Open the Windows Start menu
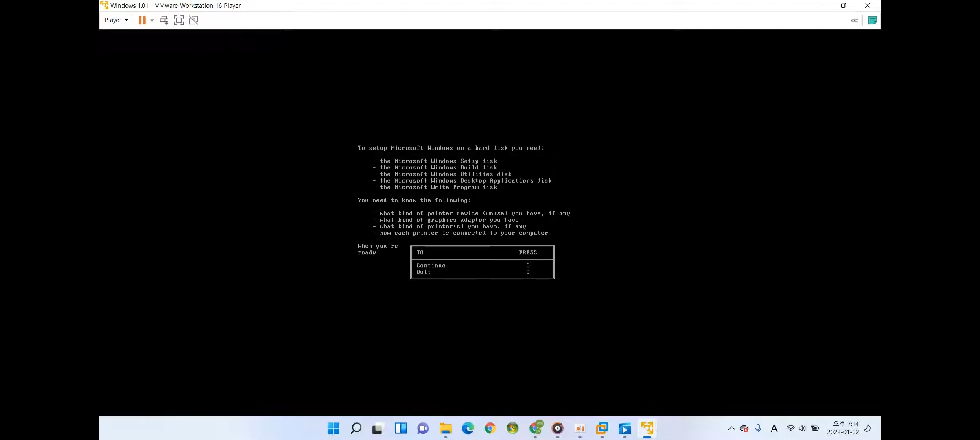This screenshot has height=440, width=980. 333,428
